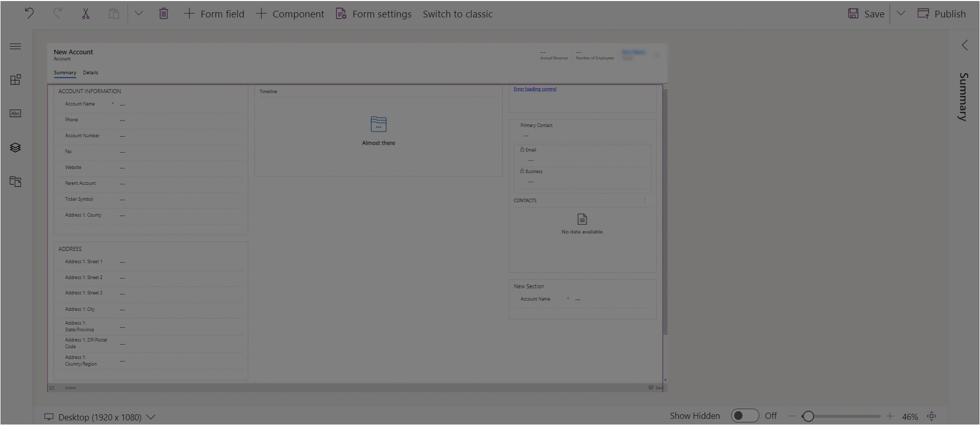Select the Parent Account field row
The height and width of the screenshot is (425, 980).
coord(151,183)
